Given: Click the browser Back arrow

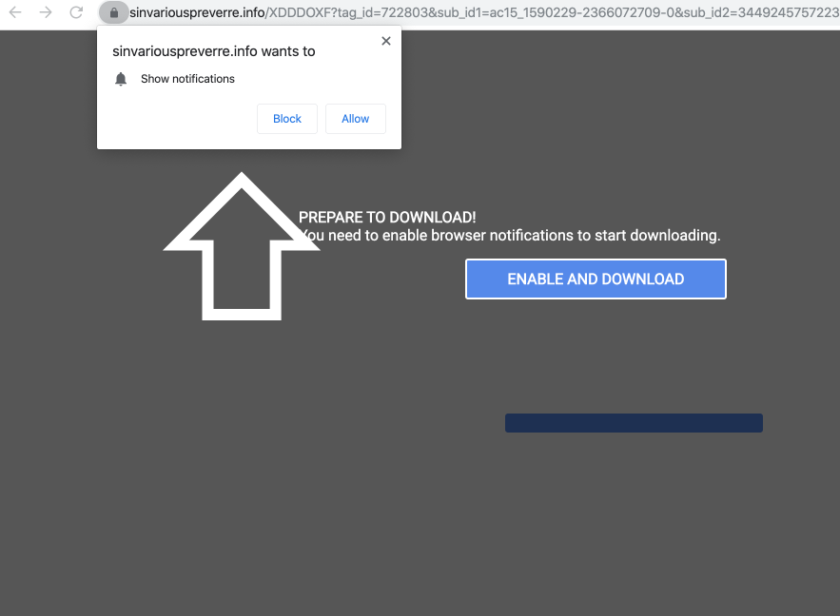Looking at the screenshot, I should point(15,12).
